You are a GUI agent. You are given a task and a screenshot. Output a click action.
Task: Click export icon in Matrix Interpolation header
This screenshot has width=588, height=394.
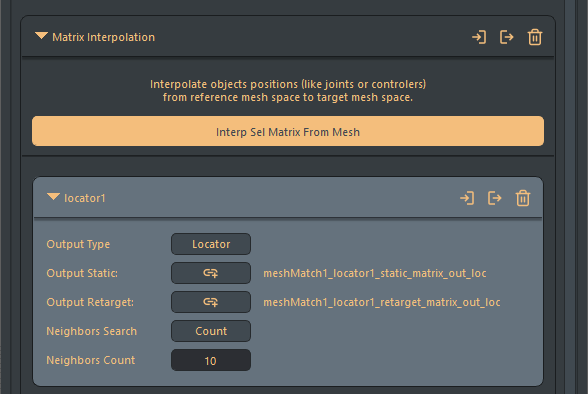pos(507,37)
